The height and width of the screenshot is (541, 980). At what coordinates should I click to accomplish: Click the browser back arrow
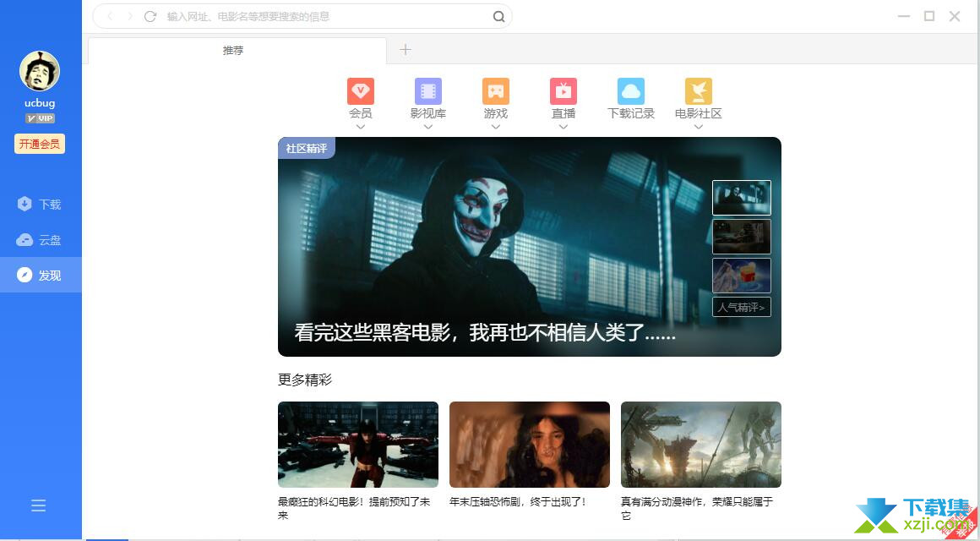(x=110, y=16)
